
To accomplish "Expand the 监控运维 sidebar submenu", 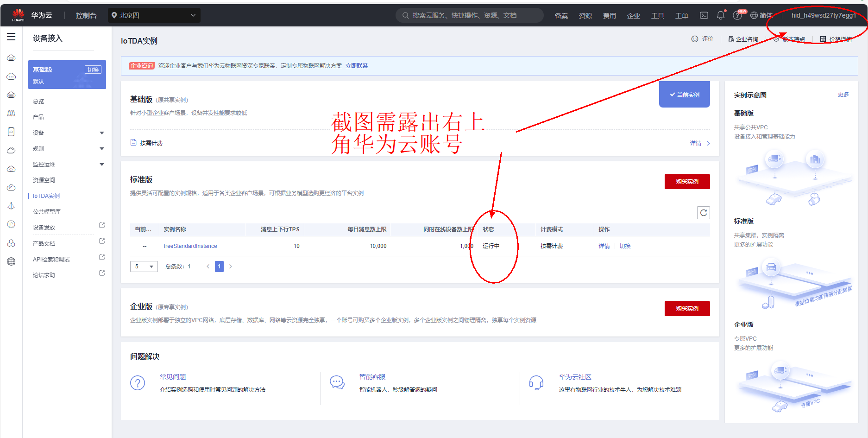I will coord(102,165).
